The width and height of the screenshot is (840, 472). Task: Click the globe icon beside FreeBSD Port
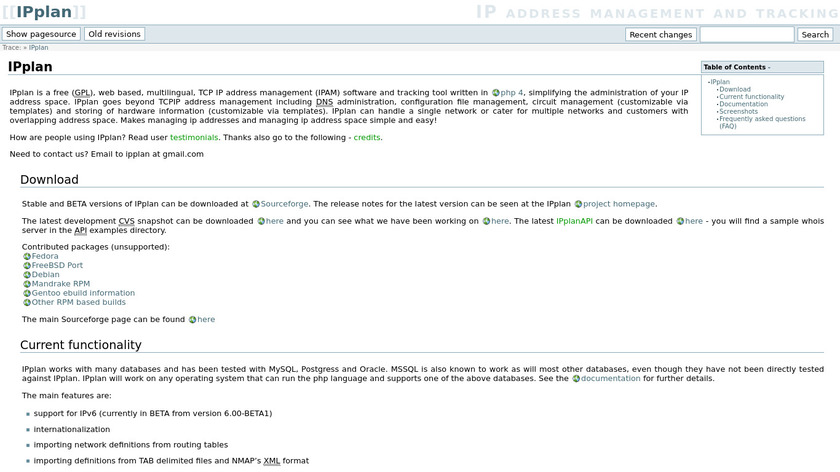tap(27, 266)
